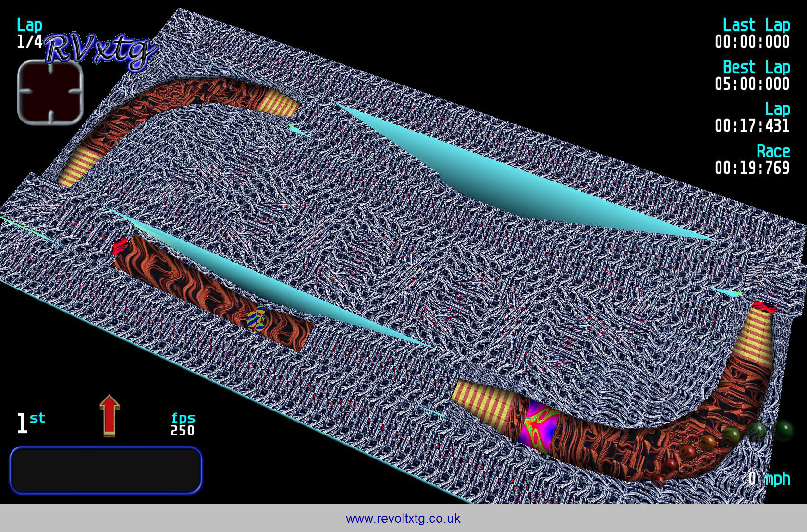Image resolution: width=807 pixels, height=532 pixels.
Task: Open the www.revoltxtg.co.uk link
Action: [403, 519]
